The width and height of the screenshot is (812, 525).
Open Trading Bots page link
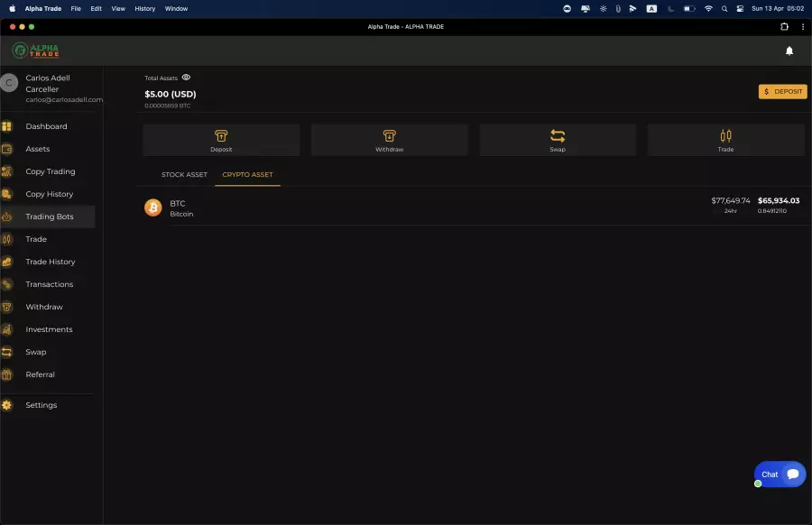pyautogui.click(x=50, y=216)
